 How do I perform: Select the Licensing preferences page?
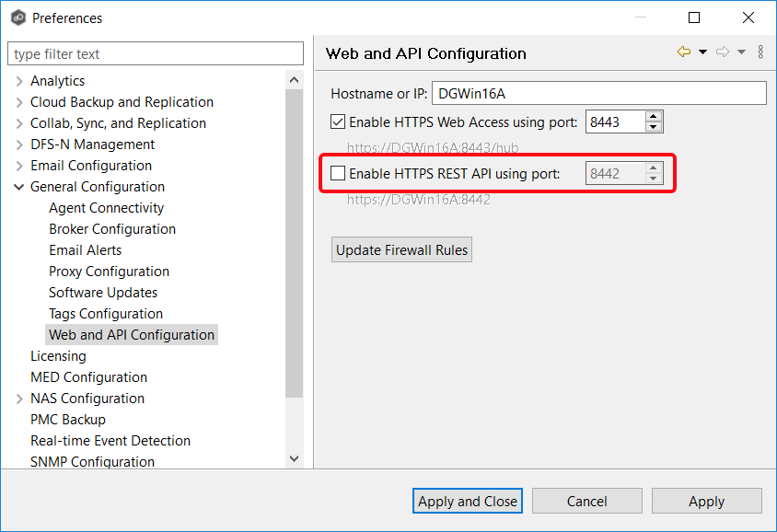(x=58, y=355)
